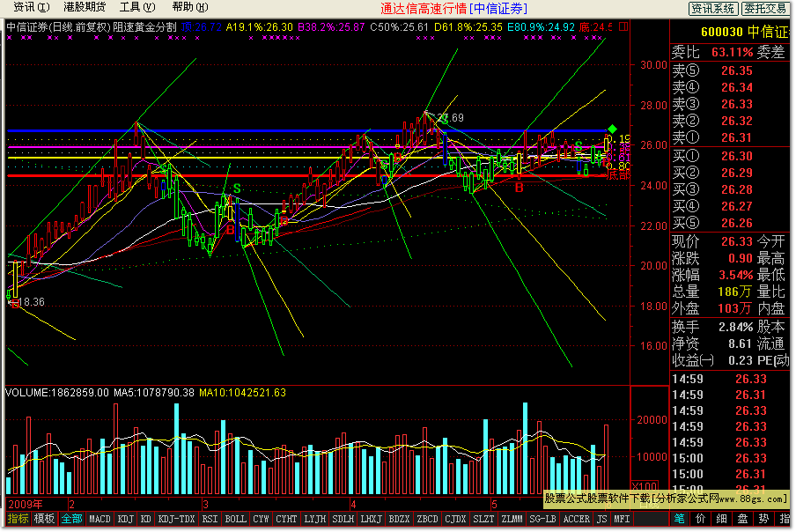This screenshot has height=532, width=796.
Task: Open the 帮助(H) menu
Action: (x=190, y=7)
